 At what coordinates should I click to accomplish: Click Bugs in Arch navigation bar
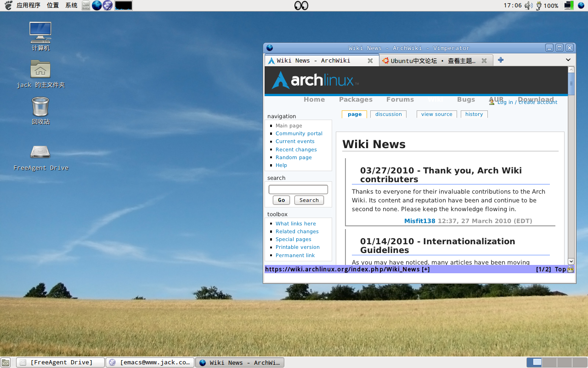(466, 99)
